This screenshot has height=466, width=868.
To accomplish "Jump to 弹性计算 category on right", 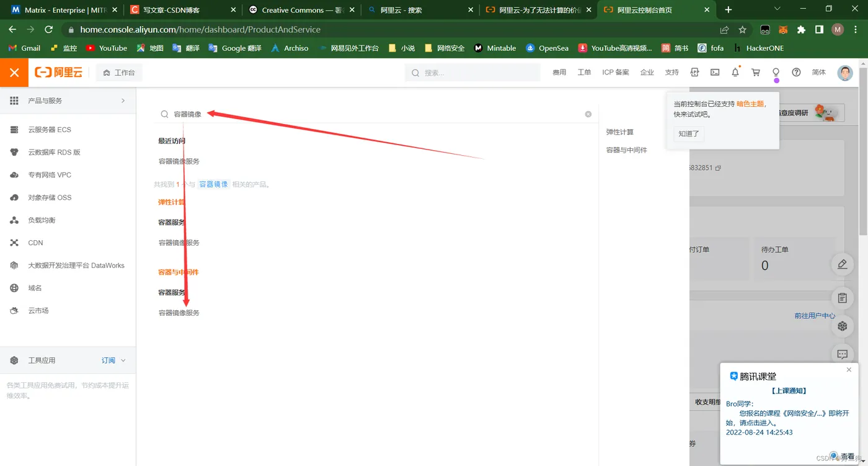I will pyautogui.click(x=620, y=132).
